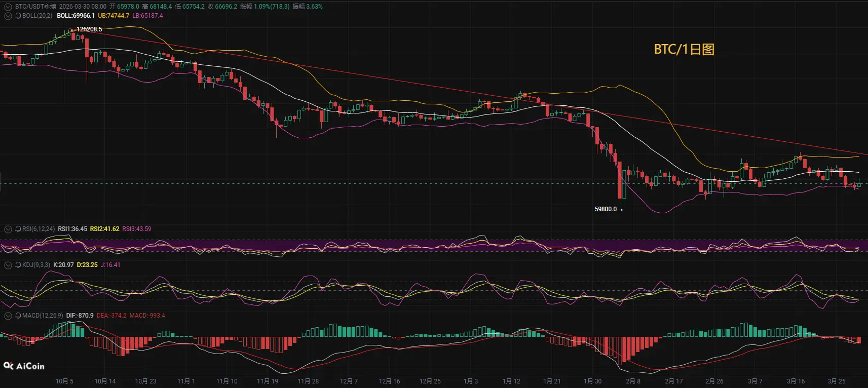
Task: Click the DEA:-374.2 value
Action: 111,316
